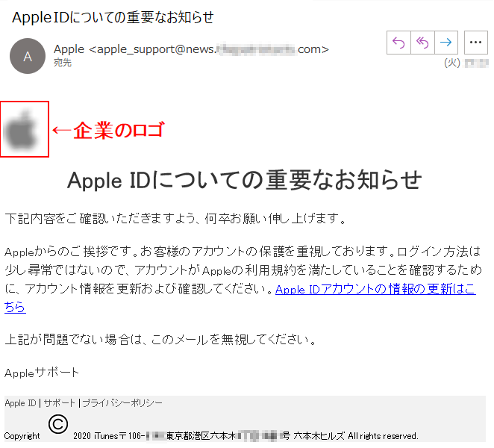Click the 宛先 recipient label

click(63, 63)
